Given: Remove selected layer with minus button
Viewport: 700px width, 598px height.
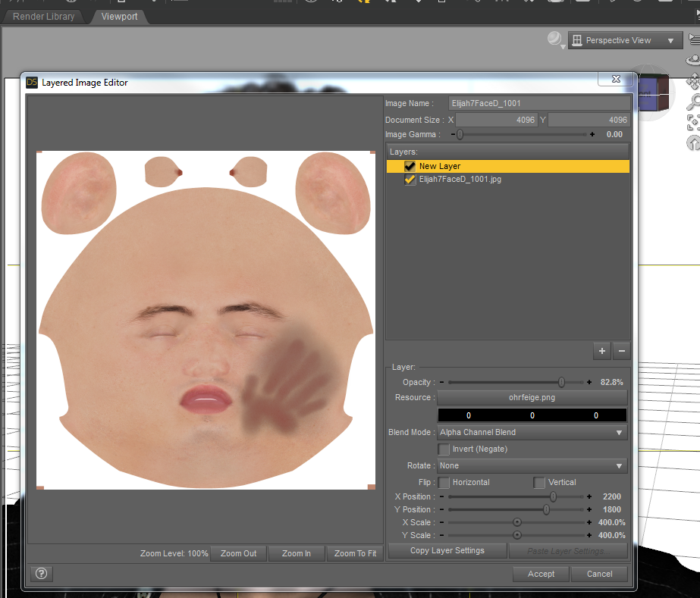Looking at the screenshot, I should (621, 351).
